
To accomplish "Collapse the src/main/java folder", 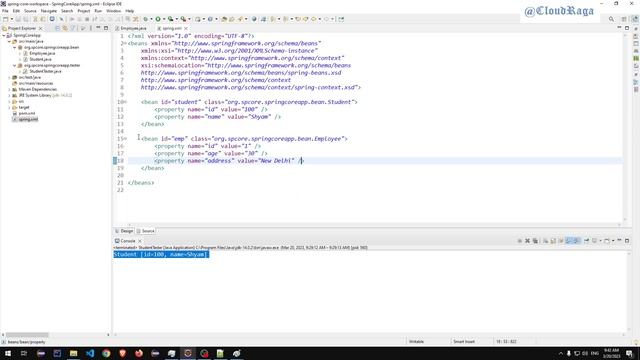I will click(x=9, y=41).
